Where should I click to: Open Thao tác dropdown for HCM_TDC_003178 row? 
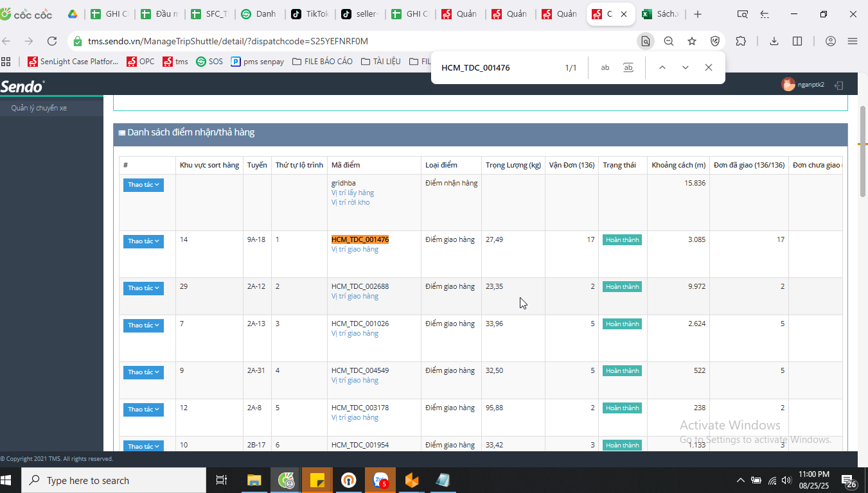click(x=143, y=410)
